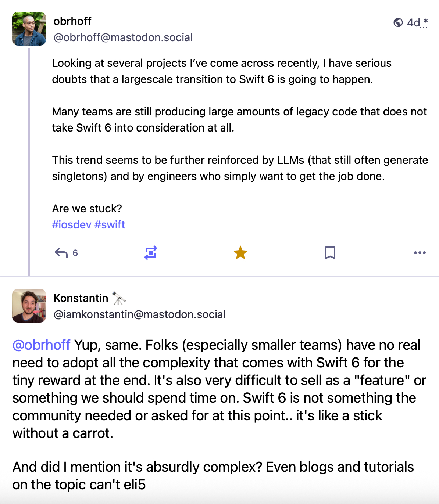439x504 pixels.
Task: Click the edited asterisk indicator
Action: coord(426,21)
